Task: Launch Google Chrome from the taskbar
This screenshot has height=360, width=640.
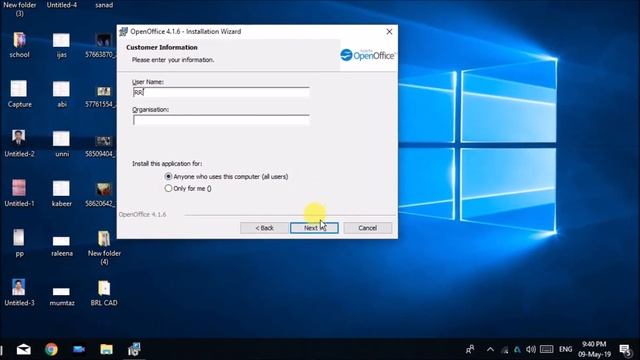Action: tap(51, 349)
